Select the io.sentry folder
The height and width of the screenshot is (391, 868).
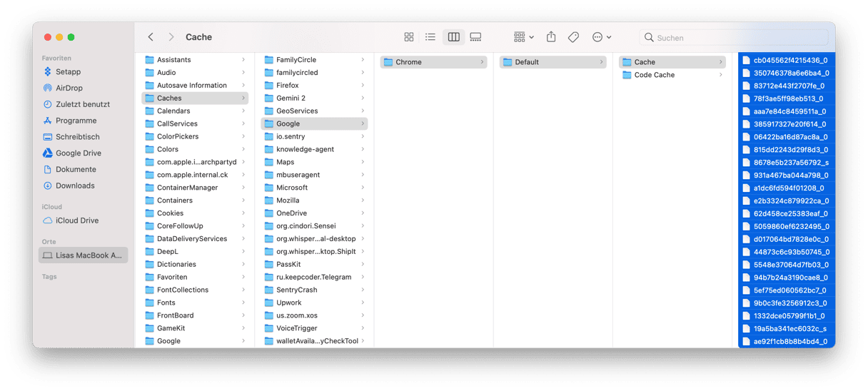point(314,137)
